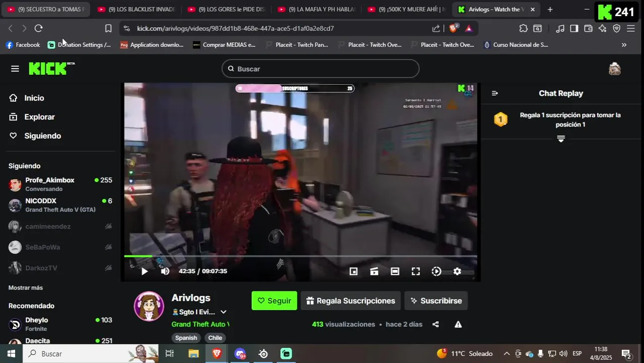Switch to LOS GORES le PIDE tab

227,10
